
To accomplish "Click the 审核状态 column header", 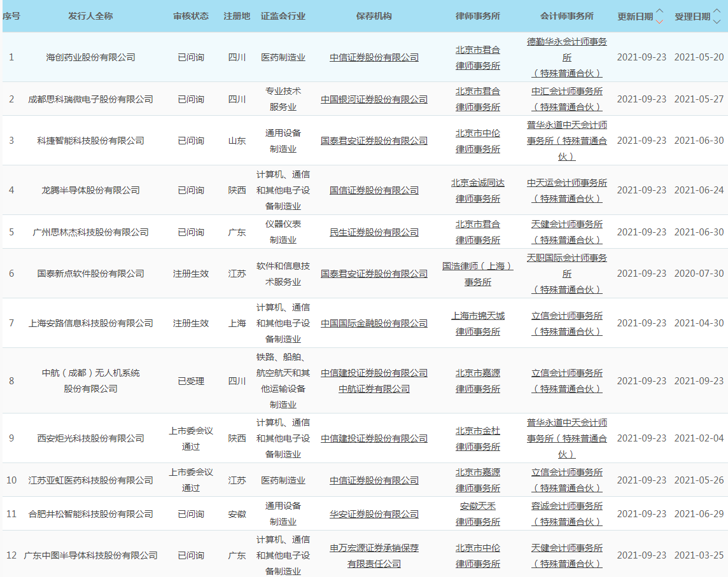I will point(190,16).
